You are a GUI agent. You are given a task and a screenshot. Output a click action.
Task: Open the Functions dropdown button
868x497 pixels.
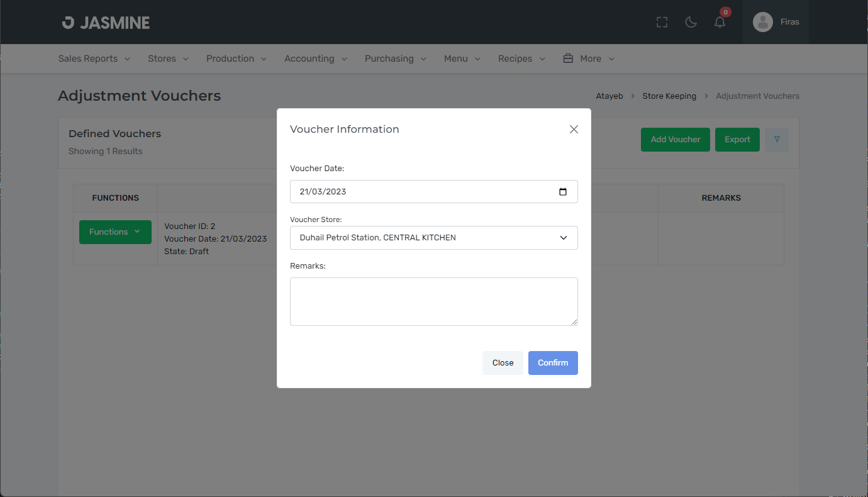coord(115,232)
